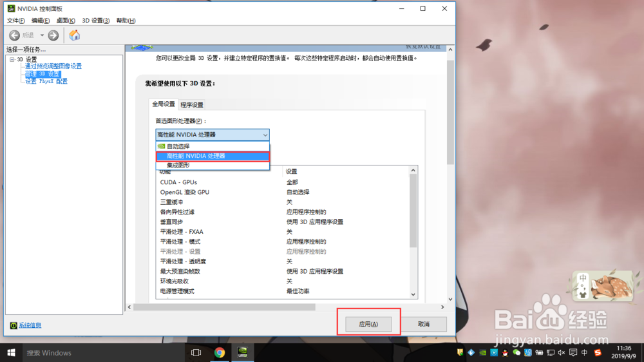644x362 pixels.
Task: Select the 最大预渲染帧数 row
Action: 283,271
